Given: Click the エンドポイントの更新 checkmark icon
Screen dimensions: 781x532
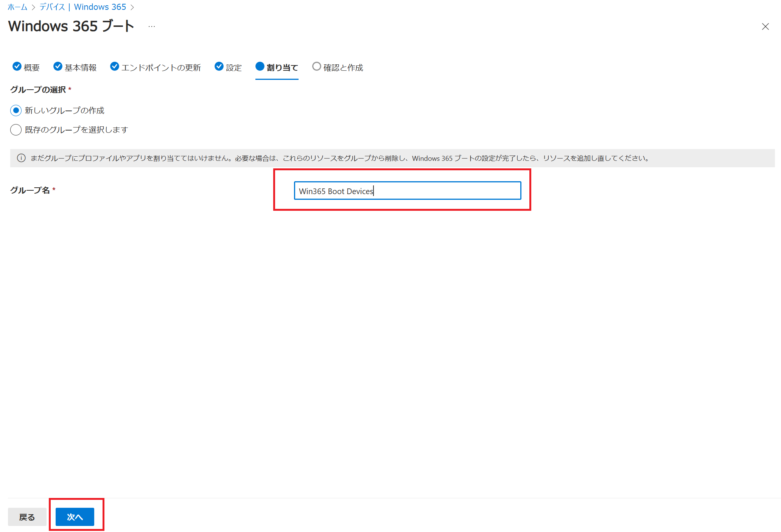Looking at the screenshot, I should (114, 67).
